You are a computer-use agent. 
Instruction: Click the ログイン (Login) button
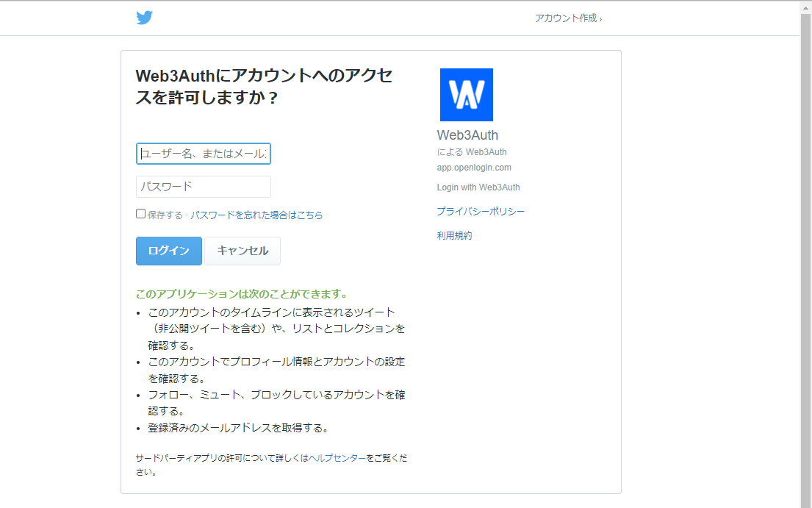[x=168, y=251]
